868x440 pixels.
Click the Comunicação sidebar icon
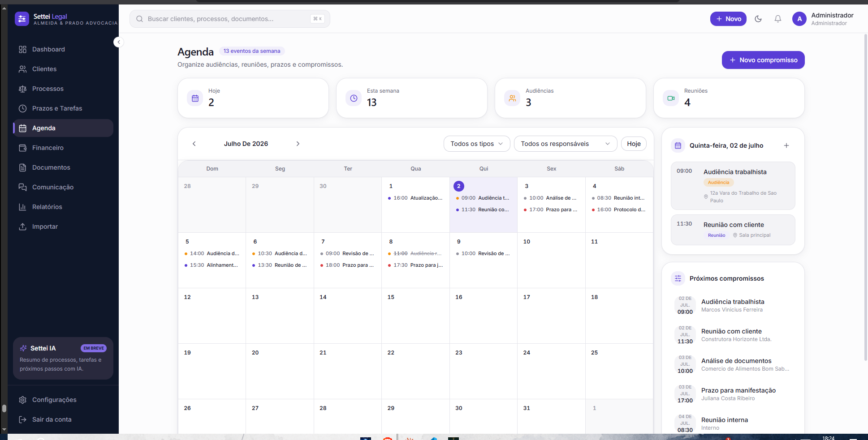click(x=22, y=187)
